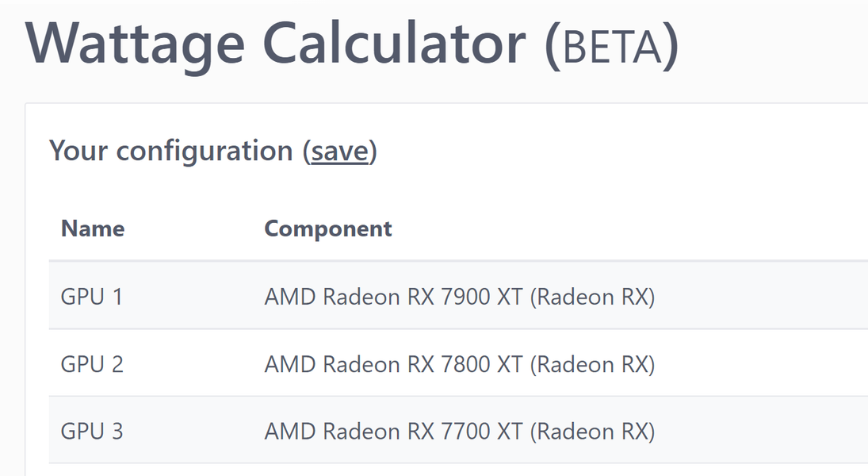Select the "GPU 3" name cell

pyautogui.click(x=92, y=432)
